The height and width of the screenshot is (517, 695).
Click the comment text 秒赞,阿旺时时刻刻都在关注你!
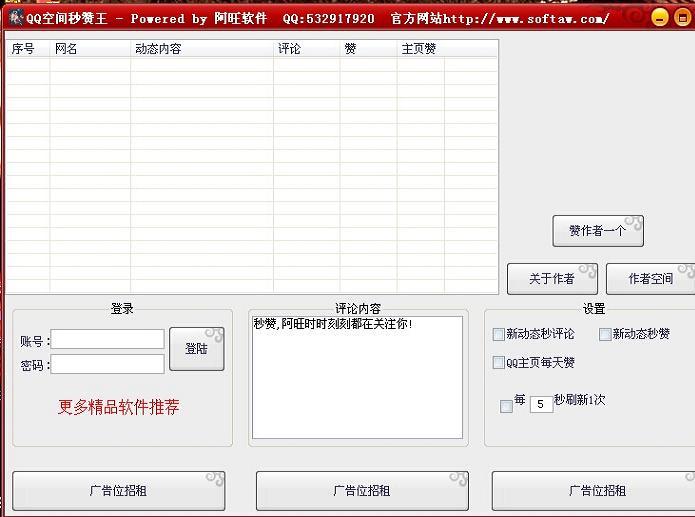point(333,324)
